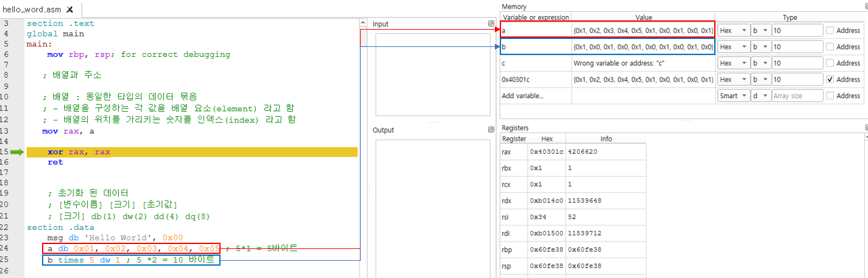The image size is (868, 278).
Task: Click the 'Wrong variable or address' value cell
Action: click(643, 63)
